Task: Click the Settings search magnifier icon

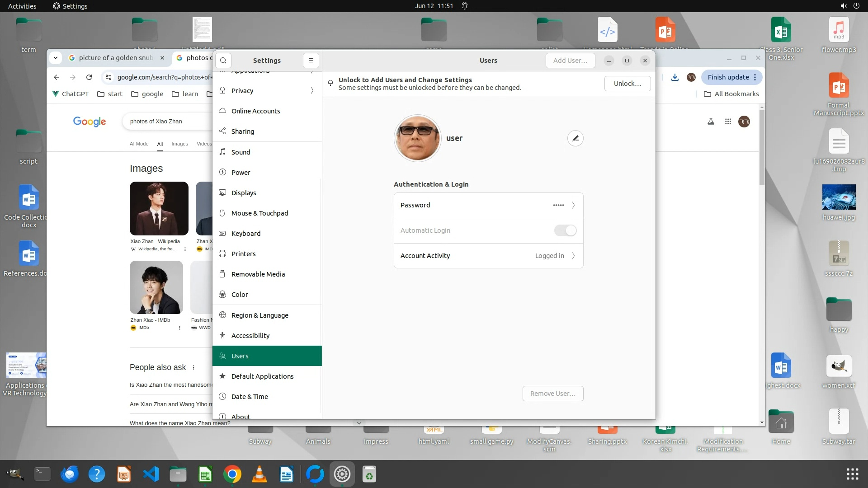Action: click(x=223, y=61)
